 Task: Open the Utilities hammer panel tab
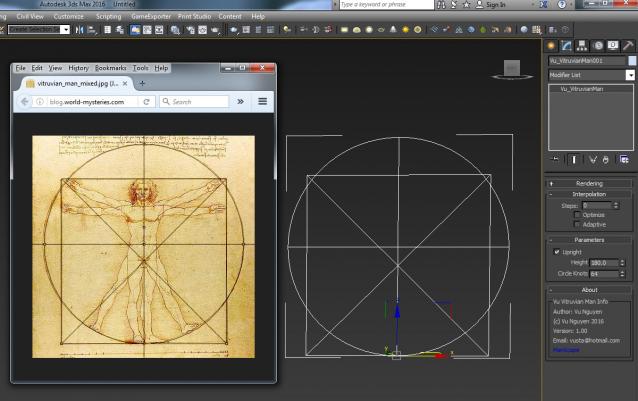[628, 46]
